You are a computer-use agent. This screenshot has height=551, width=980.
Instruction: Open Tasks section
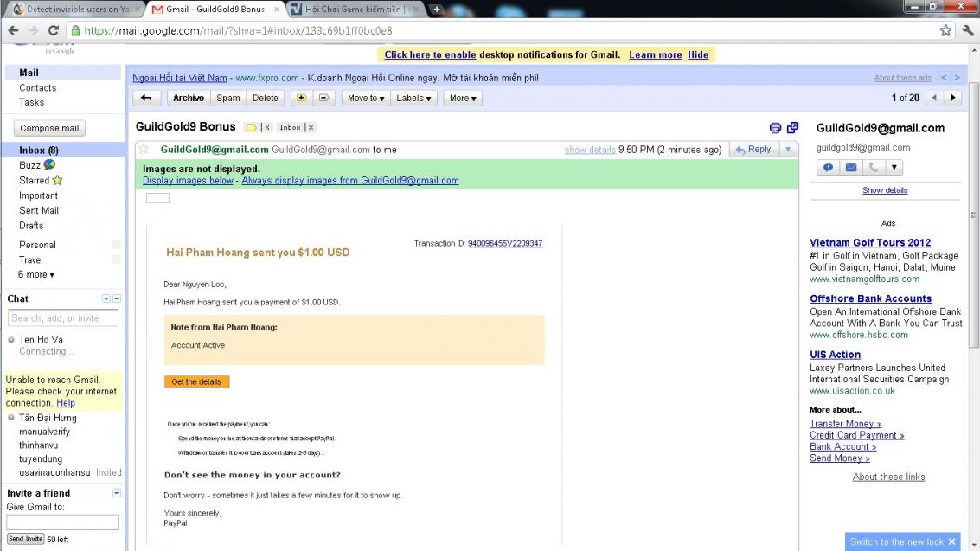coord(31,102)
